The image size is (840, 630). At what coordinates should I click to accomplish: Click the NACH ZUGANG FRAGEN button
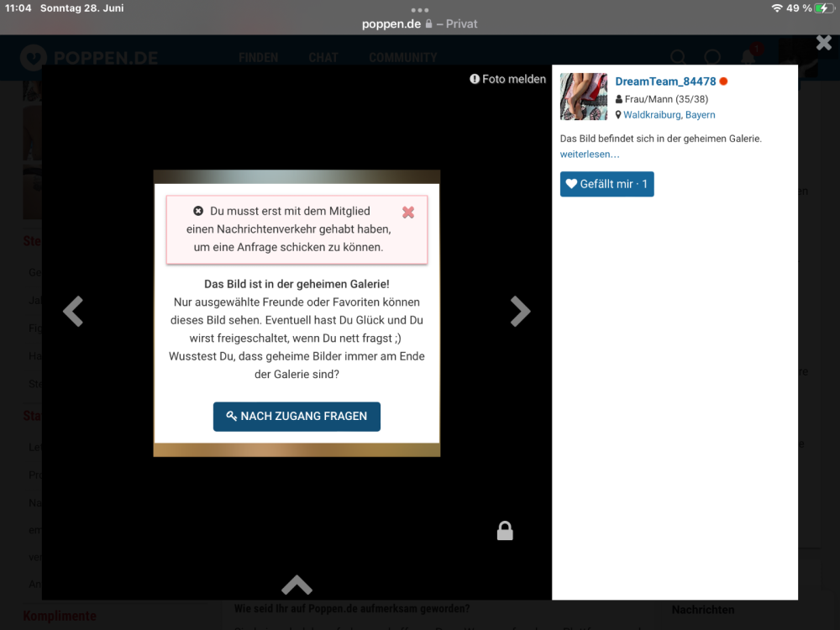[297, 417]
